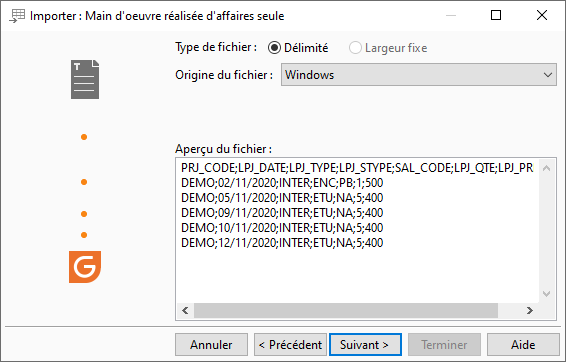The height and width of the screenshot is (362, 566).
Task: Expand the Windows combo box arrow
Action: point(548,75)
